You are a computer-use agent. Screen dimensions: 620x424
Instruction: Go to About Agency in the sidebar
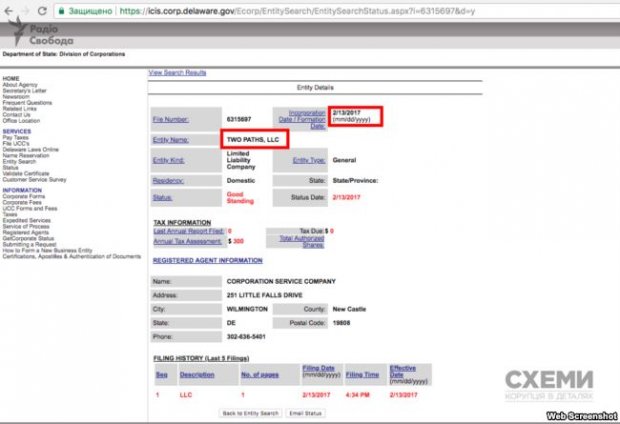pyautogui.click(x=21, y=84)
